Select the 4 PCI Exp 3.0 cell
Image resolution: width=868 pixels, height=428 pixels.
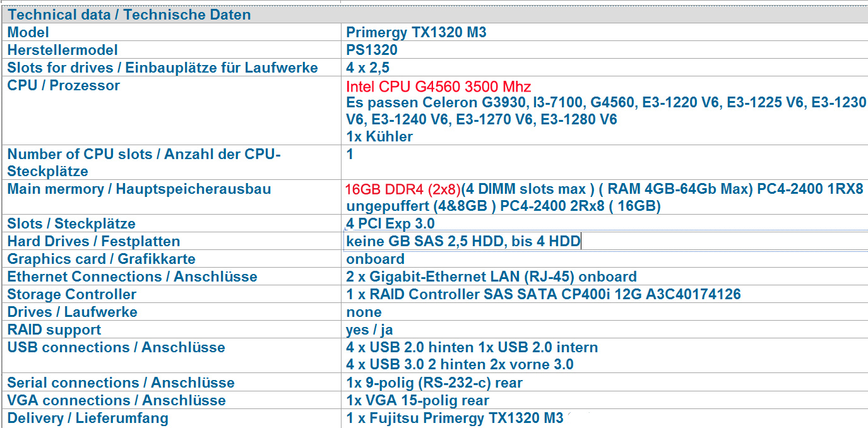point(390,223)
